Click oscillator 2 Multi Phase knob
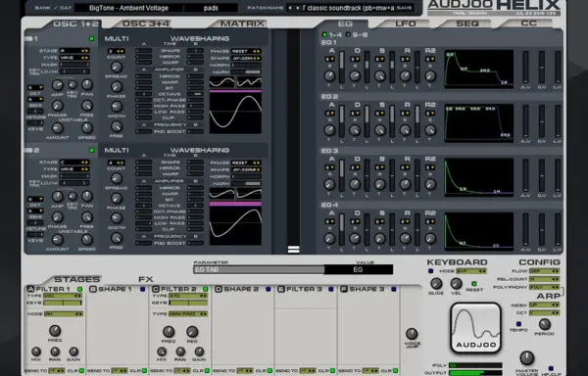This screenshot has width=588, height=376. tap(117, 199)
